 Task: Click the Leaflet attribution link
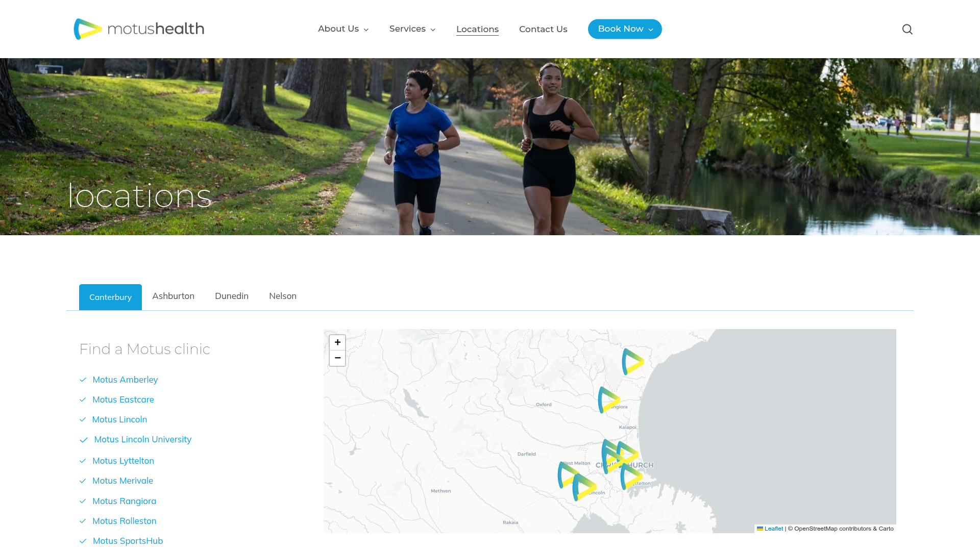[770, 529]
